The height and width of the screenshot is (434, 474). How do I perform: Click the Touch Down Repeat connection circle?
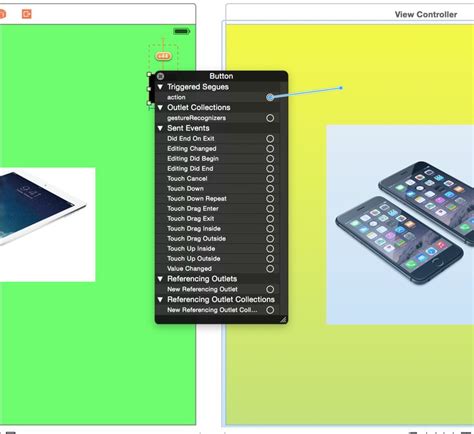pos(270,199)
